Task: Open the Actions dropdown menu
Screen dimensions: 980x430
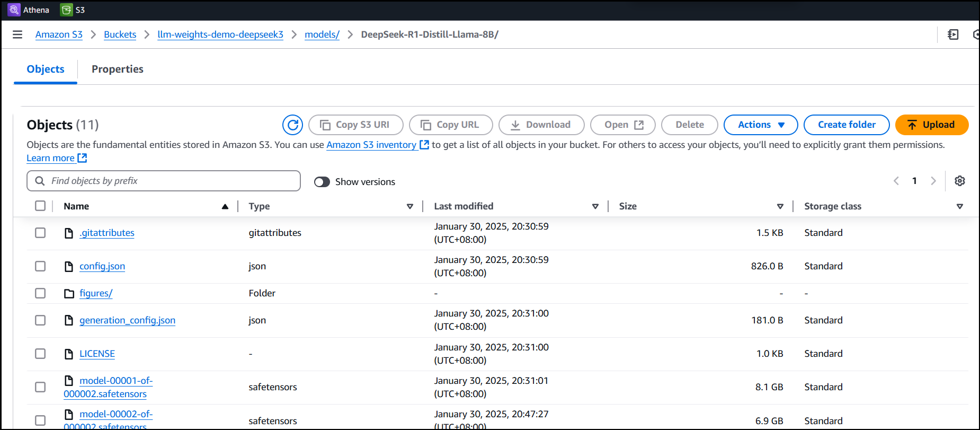Action: tap(761, 125)
